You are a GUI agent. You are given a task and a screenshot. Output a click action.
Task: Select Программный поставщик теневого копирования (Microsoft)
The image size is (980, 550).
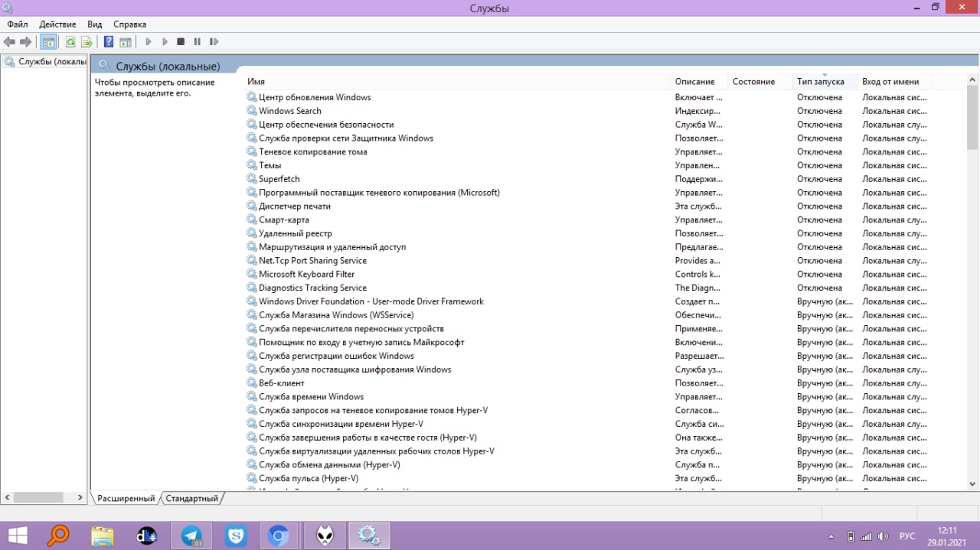379,193
